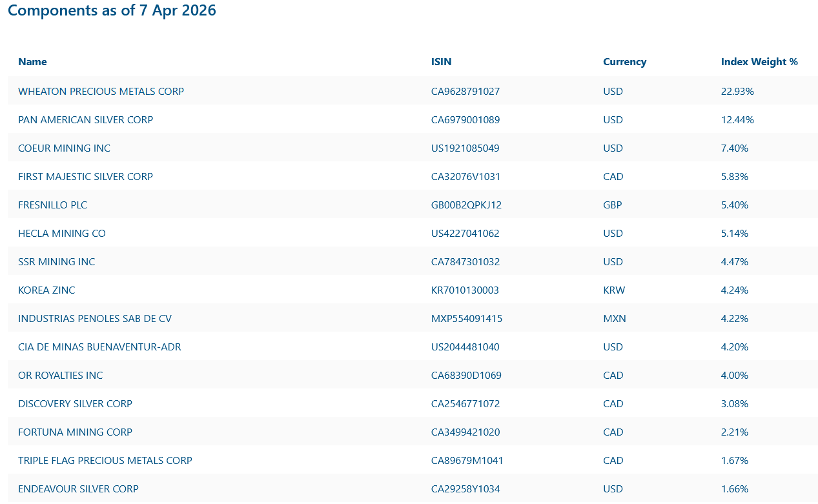Viewport: 818px width, 504px height.
Task: Click the 7.40% index weight value
Action: 735,148
